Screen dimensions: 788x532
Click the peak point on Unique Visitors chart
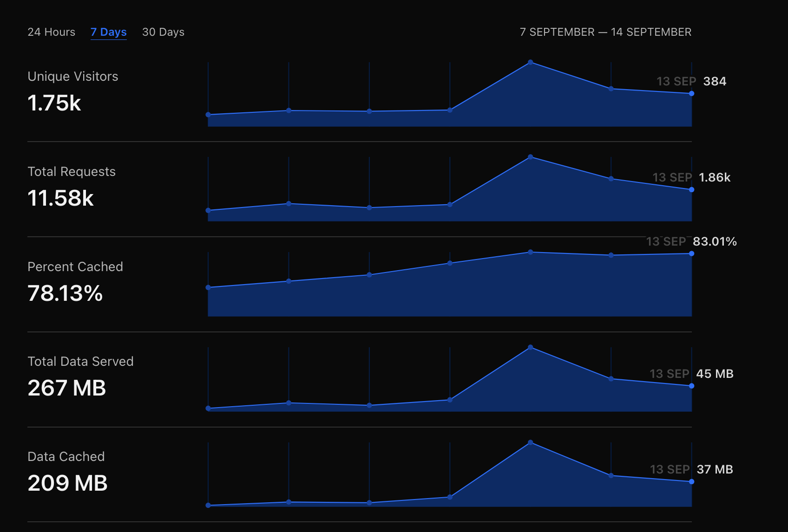point(530,62)
